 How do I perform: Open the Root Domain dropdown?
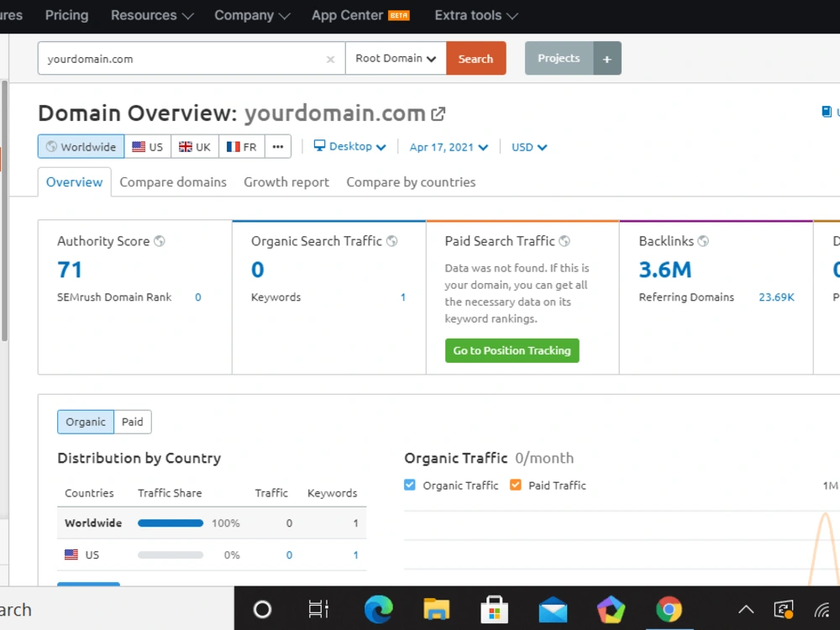click(396, 59)
